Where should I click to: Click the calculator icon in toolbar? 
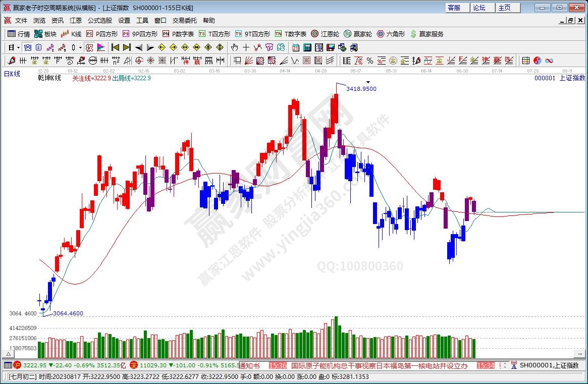click(307, 47)
